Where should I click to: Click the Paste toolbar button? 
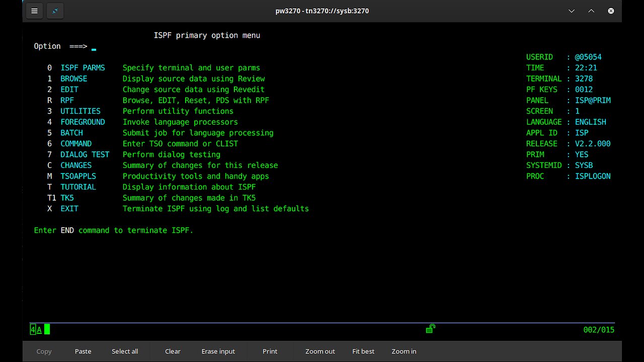tap(83, 351)
